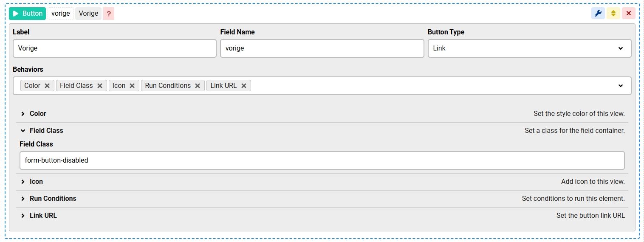Remove the Field Class behavior tag

100,86
